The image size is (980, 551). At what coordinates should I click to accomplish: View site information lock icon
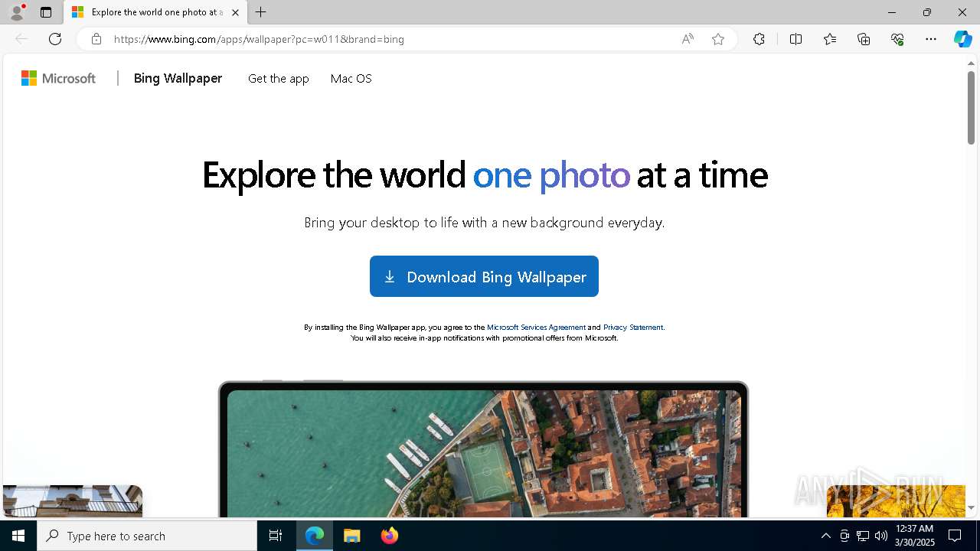(96, 39)
